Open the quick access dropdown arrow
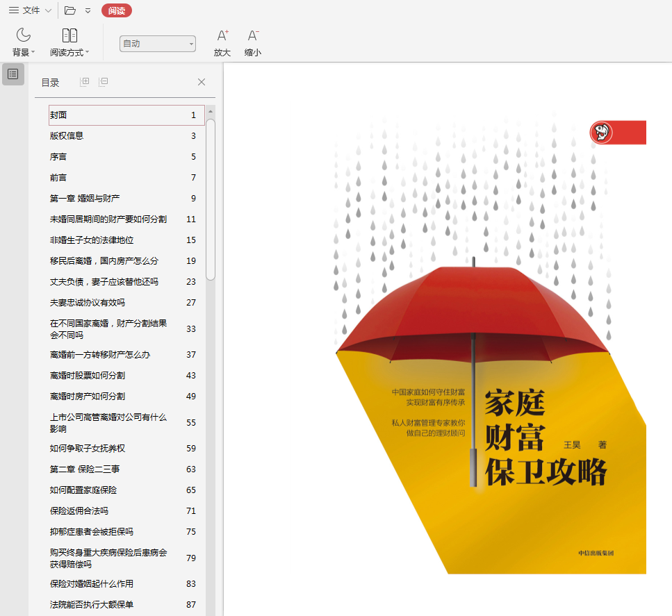 (88, 10)
